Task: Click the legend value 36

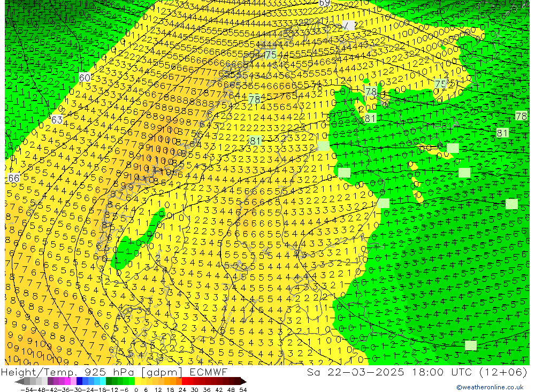Action: click(x=207, y=390)
